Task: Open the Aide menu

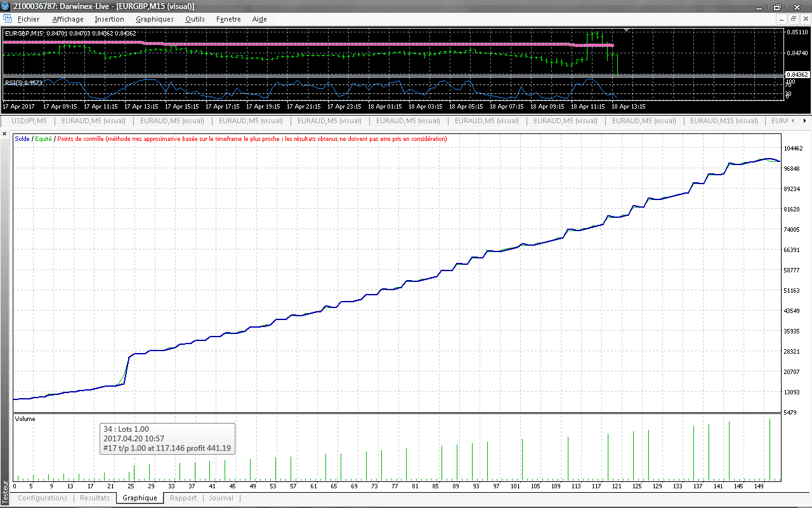Action: [x=259, y=19]
